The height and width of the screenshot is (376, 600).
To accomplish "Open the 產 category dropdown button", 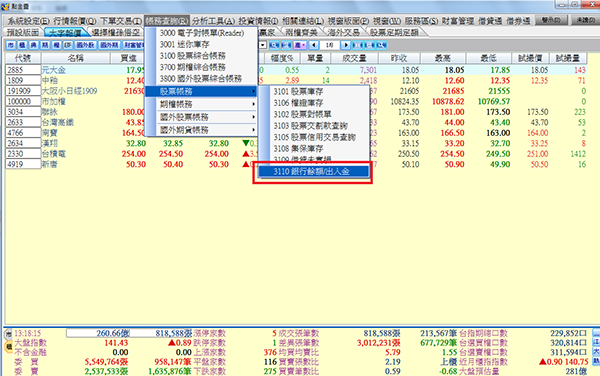I will 300,45.
